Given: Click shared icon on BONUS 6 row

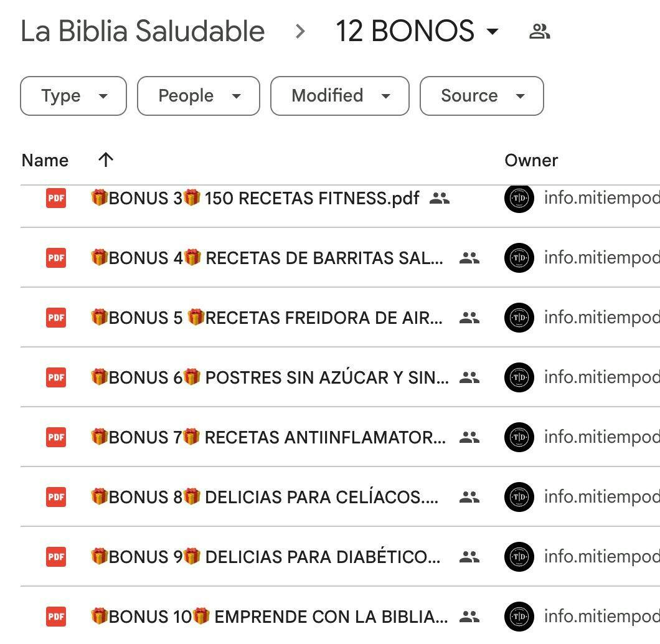Looking at the screenshot, I should pos(469,377).
